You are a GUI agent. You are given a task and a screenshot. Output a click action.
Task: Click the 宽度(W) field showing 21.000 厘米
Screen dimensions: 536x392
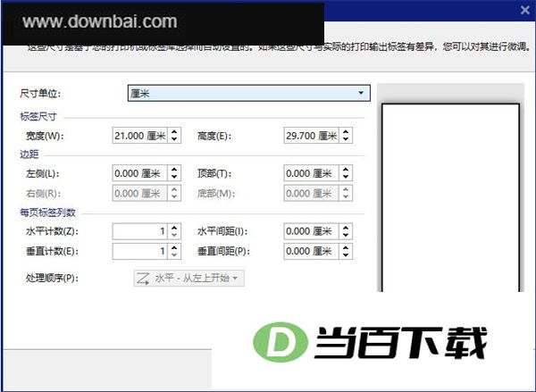(x=140, y=136)
